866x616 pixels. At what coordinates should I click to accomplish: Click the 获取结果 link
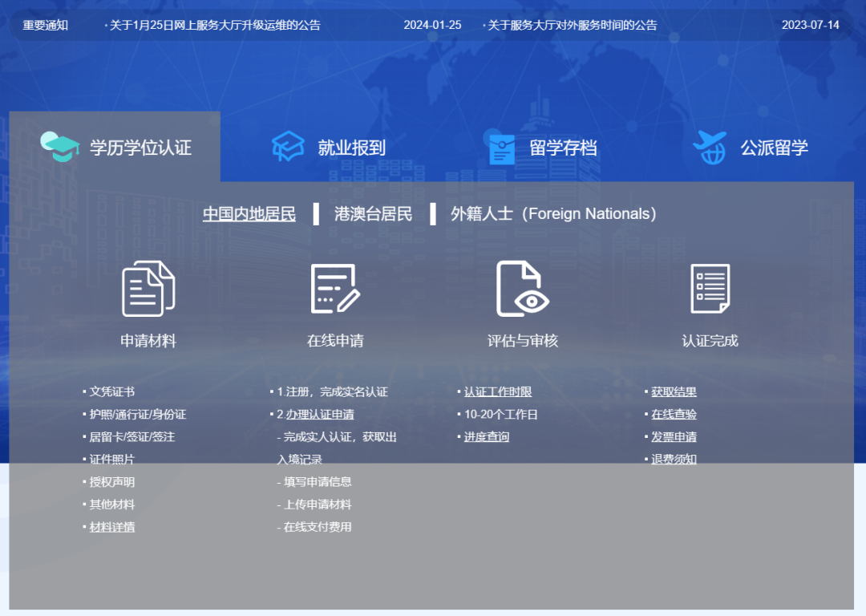(x=674, y=392)
